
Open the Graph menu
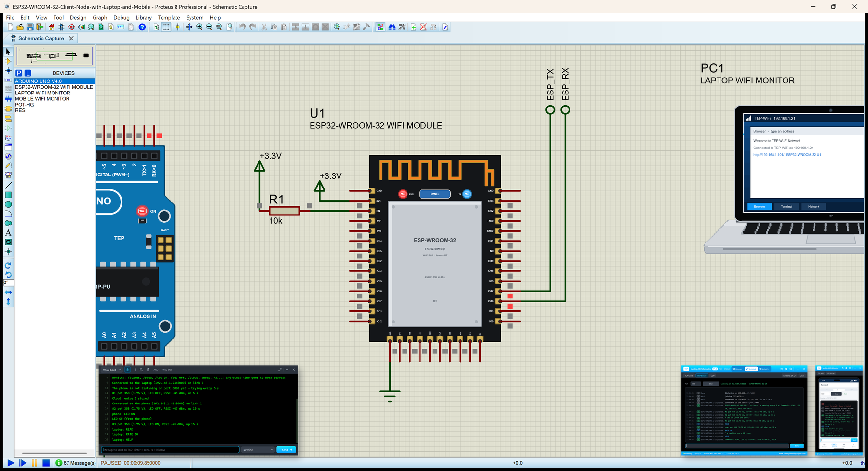[x=100, y=17]
